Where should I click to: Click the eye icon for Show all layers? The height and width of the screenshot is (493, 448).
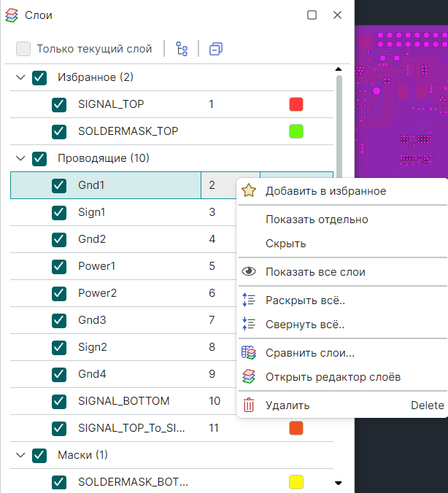(x=249, y=271)
